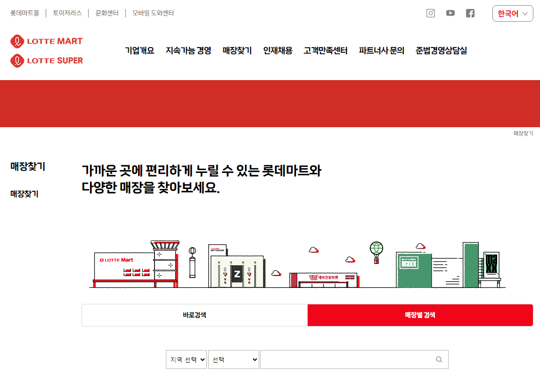Go to 롯데마트몰 link

click(x=25, y=13)
